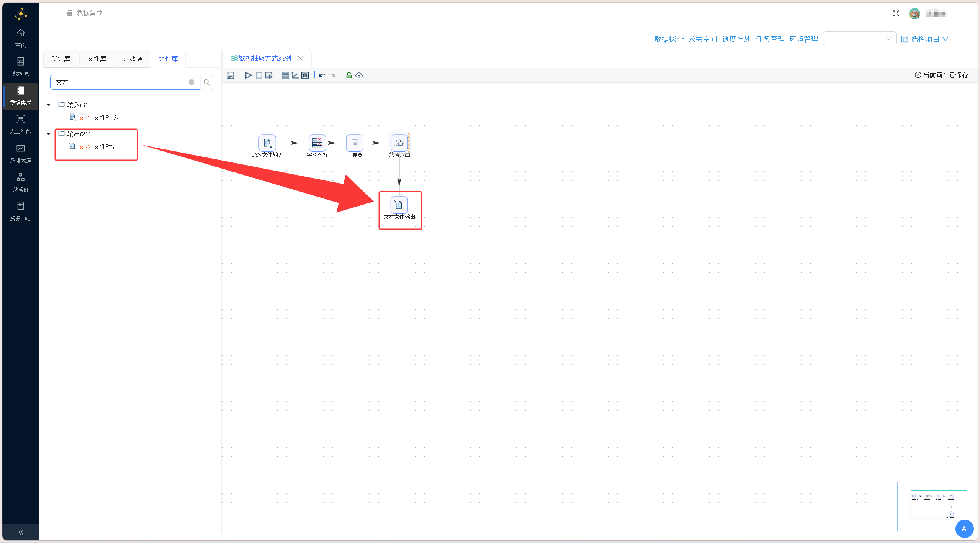This screenshot has height=543, width=980.
Task: Open the scheduled run calendar icon
Action: (269, 75)
